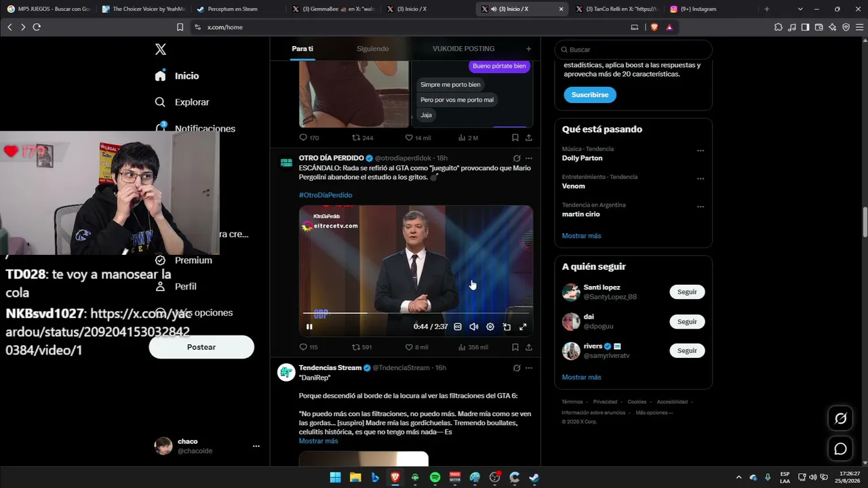Repost the post with 244 reposts
868x488 pixels.
(362, 138)
